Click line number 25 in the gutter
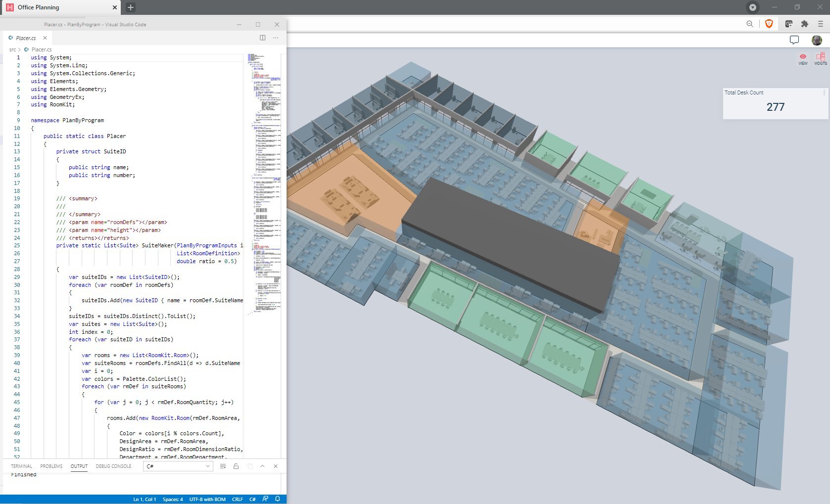 tap(17, 245)
